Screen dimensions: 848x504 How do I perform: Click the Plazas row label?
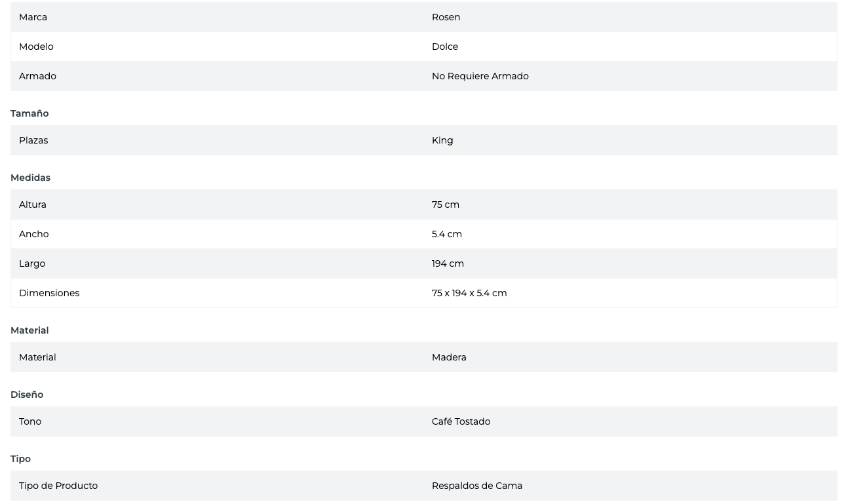pyautogui.click(x=33, y=140)
